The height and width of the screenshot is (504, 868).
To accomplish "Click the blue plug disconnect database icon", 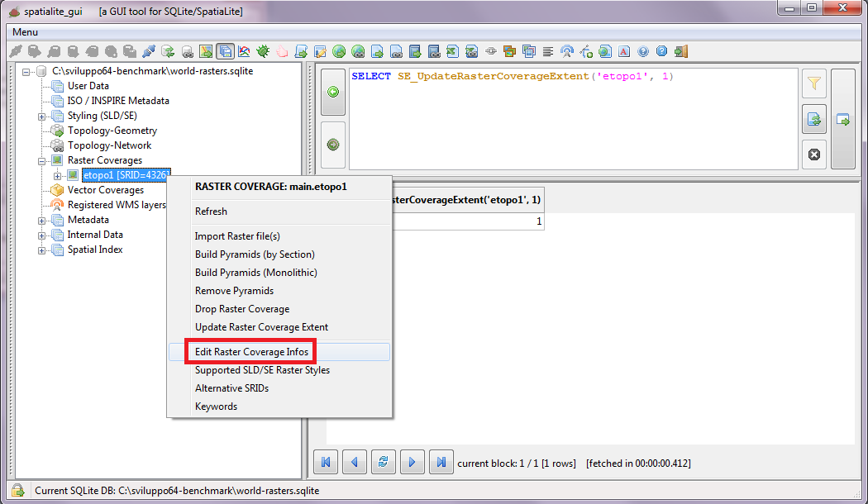I will pyautogui.click(x=149, y=51).
